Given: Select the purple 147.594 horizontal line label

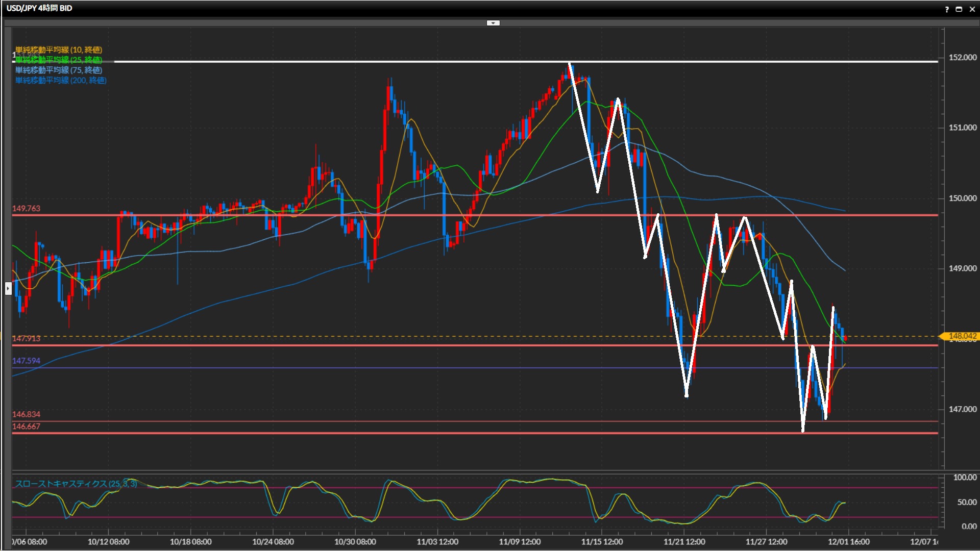Looking at the screenshot, I should point(26,361).
